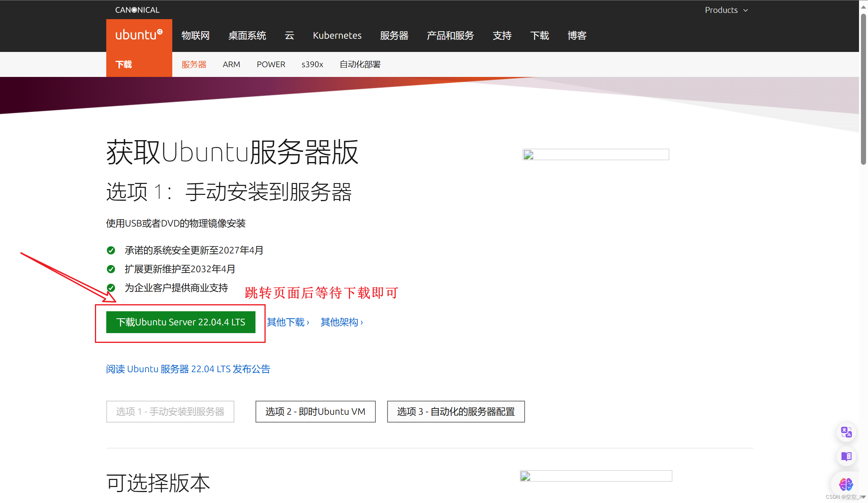Click the page vertical scrollbar thumb

point(863,89)
